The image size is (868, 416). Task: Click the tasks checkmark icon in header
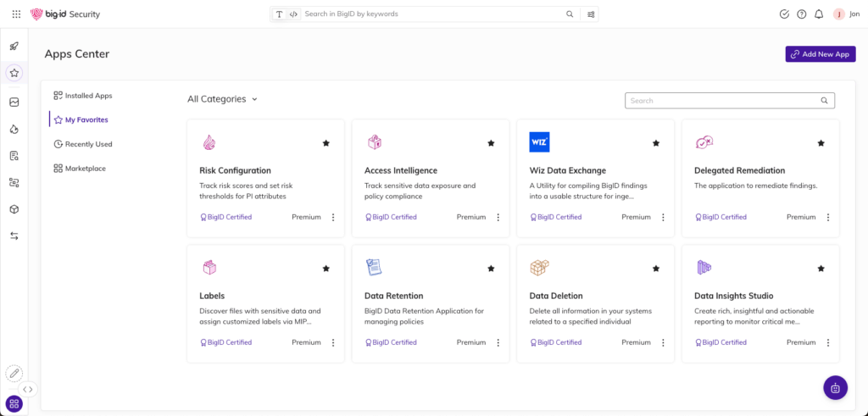pyautogui.click(x=784, y=14)
